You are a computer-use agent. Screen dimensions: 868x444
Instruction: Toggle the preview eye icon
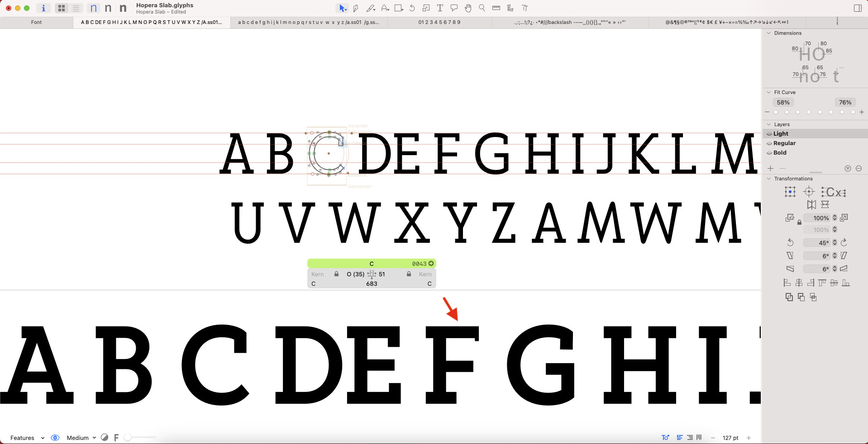tap(55, 438)
